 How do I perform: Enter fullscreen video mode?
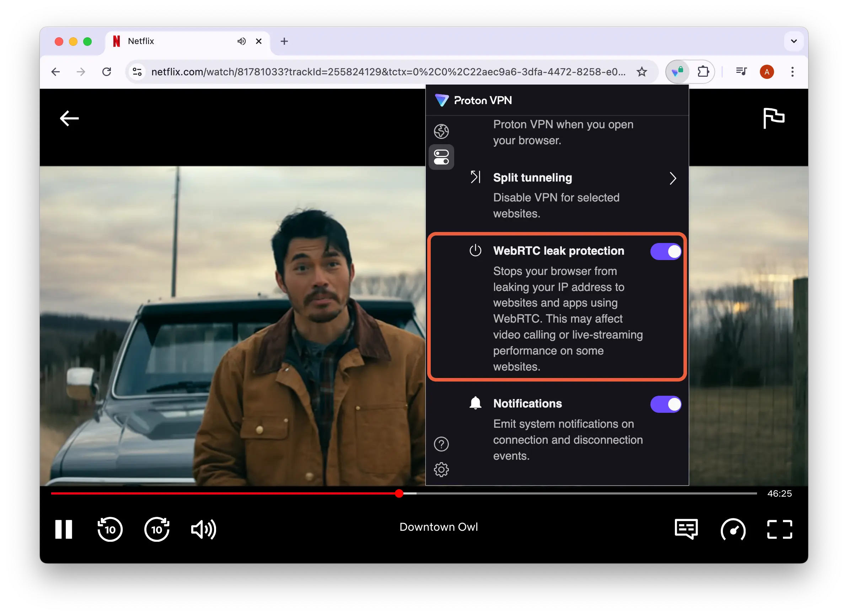[779, 529]
